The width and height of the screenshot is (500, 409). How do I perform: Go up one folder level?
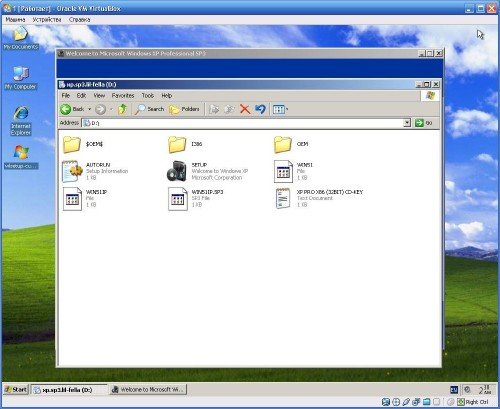(x=123, y=109)
